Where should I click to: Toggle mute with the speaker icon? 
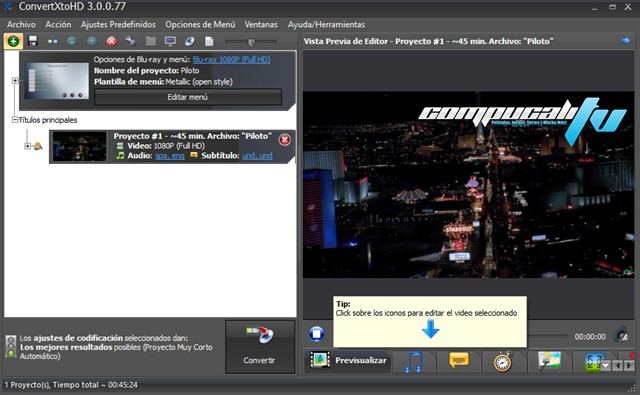tap(622, 335)
